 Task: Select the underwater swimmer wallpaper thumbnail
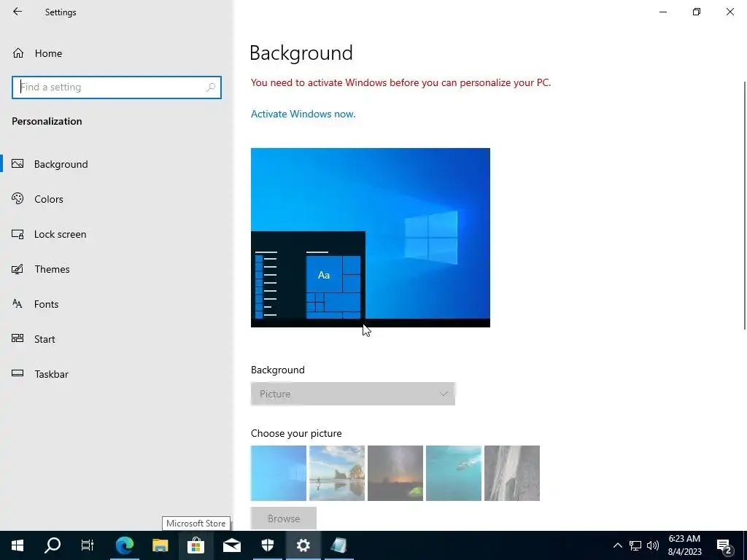point(454,472)
